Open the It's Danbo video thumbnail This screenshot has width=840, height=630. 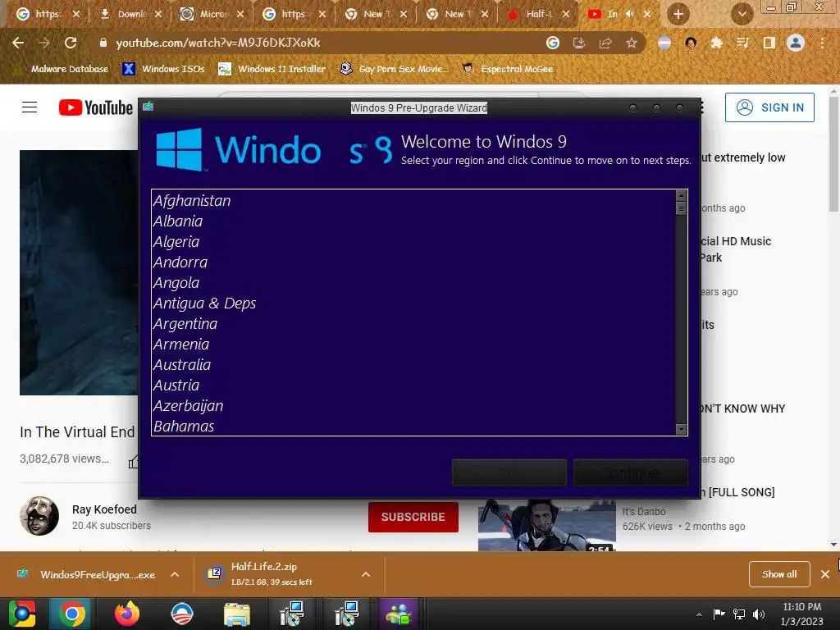tap(547, 526)
